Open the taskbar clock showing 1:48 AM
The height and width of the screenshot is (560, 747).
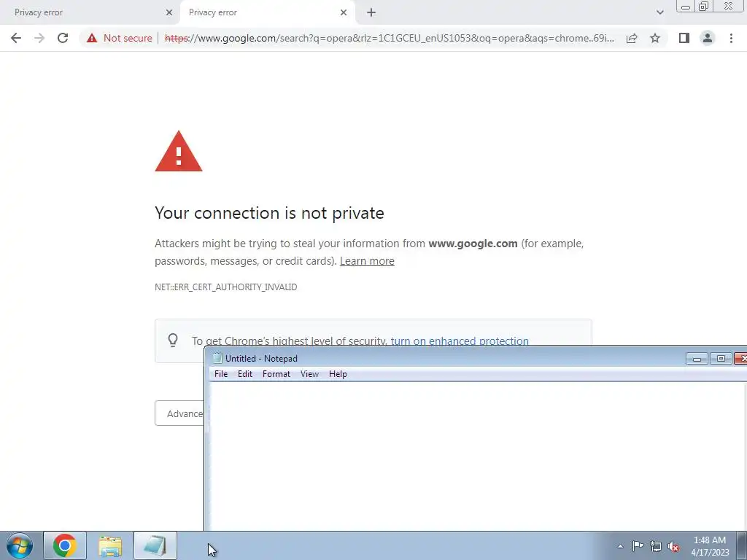coord(710,546)
